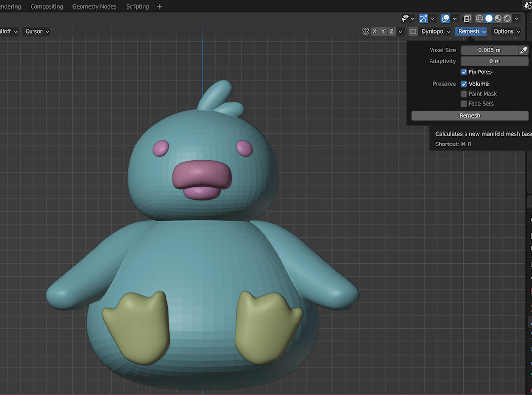Open the Options dropdown

pos(506,31)
